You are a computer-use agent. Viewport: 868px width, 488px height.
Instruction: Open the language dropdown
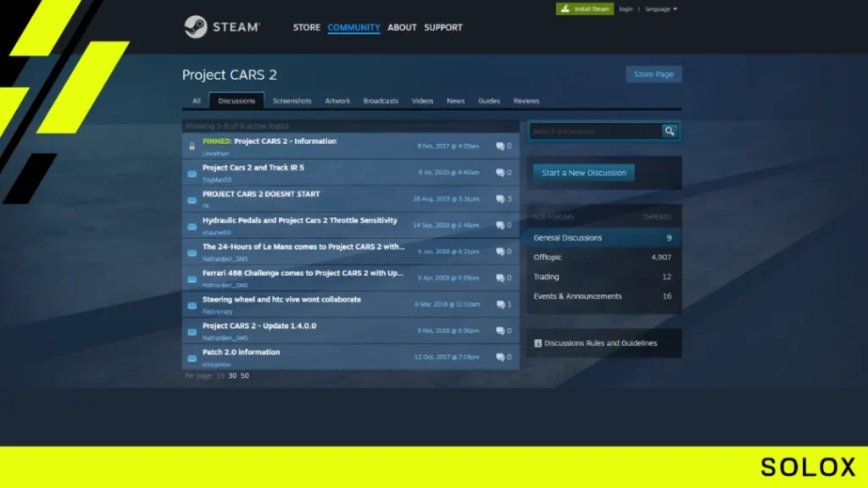661,8
